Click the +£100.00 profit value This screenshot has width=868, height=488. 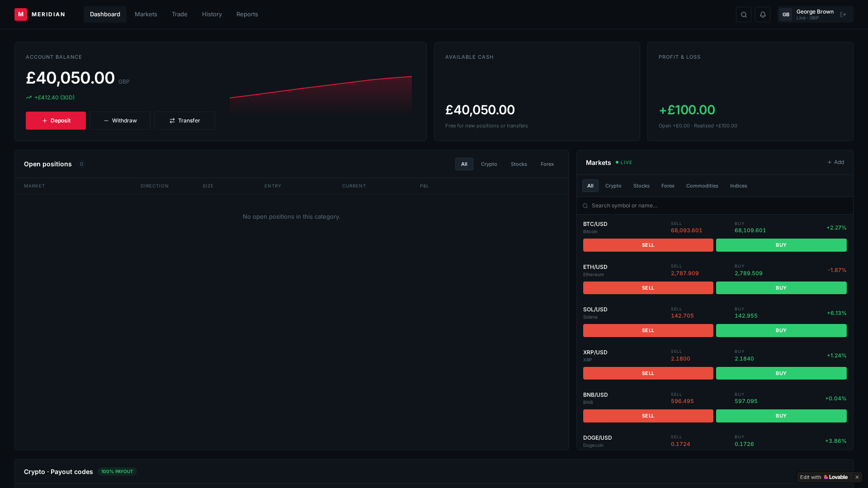[x=687, y=110]
